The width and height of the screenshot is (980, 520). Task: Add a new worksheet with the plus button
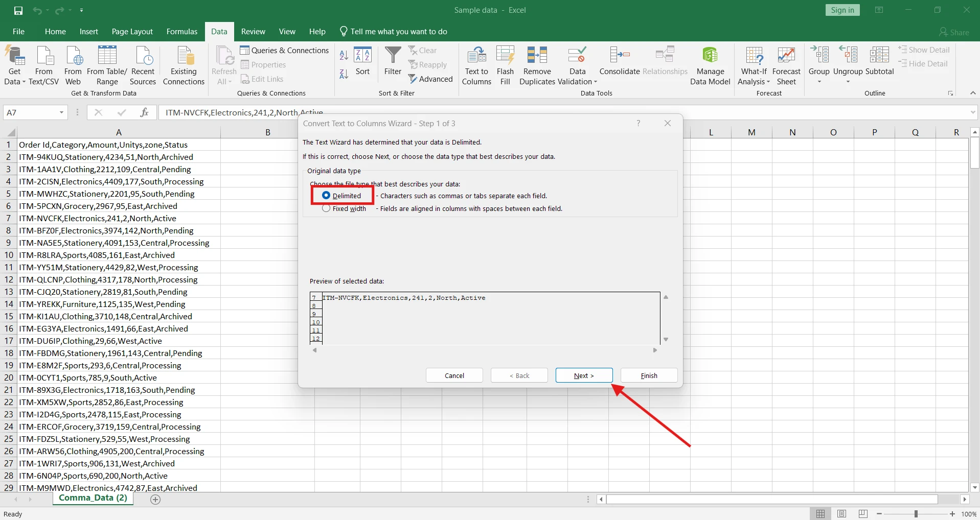coord(155,499)
